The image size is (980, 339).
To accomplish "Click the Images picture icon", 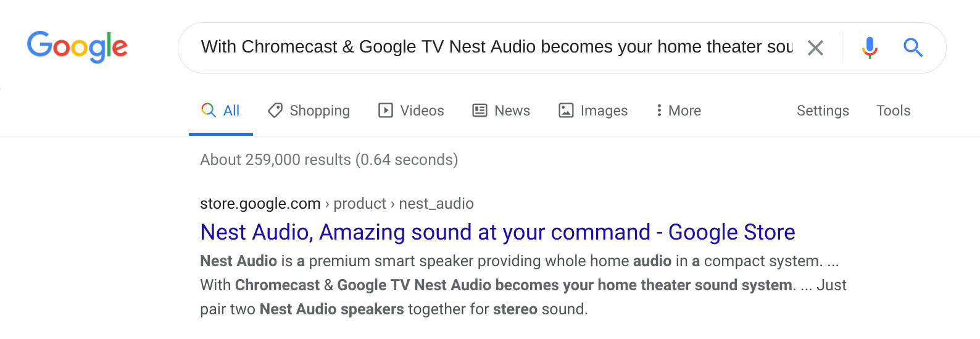I will coord(566,111).
